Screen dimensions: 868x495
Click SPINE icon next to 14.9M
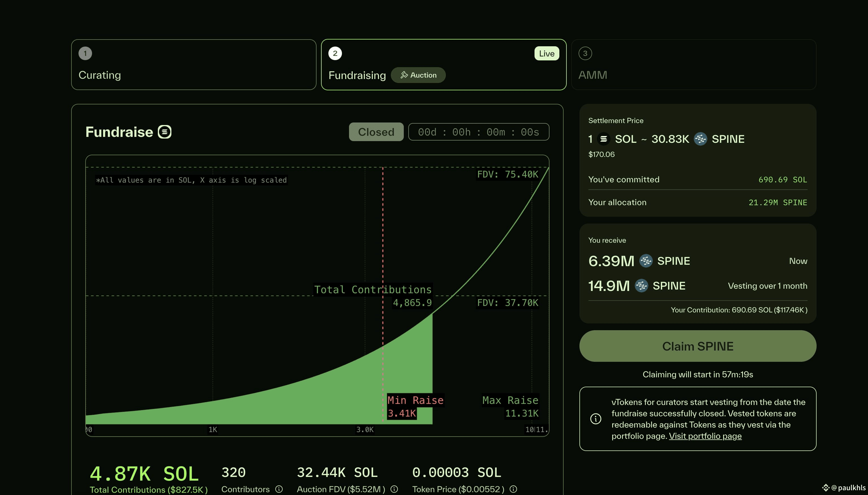tap(642, 286)
